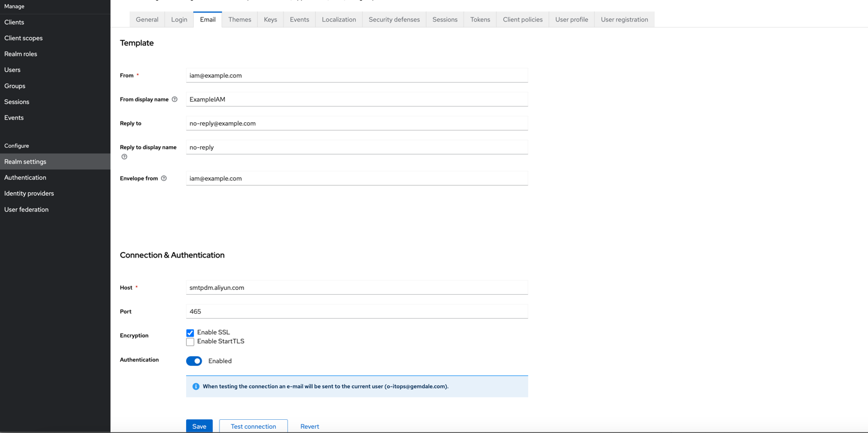Click the Test connection button
Image resolution: width=868 pixels, height=433 pixels.
[x=253, y=426]
